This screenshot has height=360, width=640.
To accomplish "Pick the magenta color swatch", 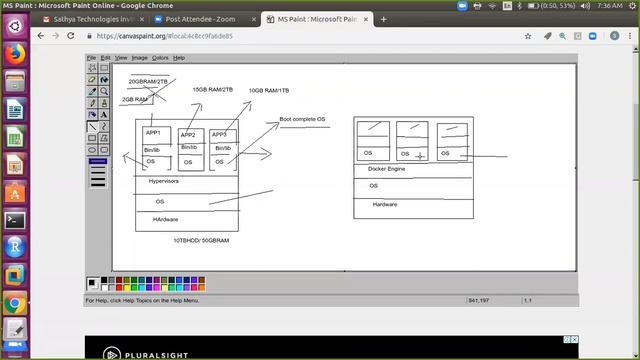I will pos(157,287).
